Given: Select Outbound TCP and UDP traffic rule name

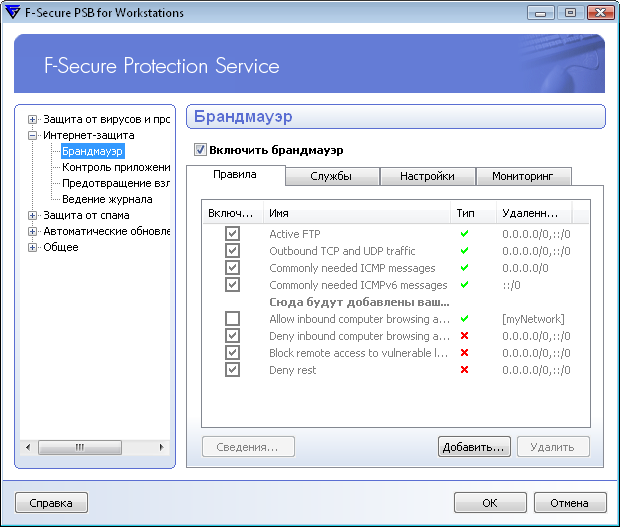Looking at the screenshot, I should [x=342, y=251].
